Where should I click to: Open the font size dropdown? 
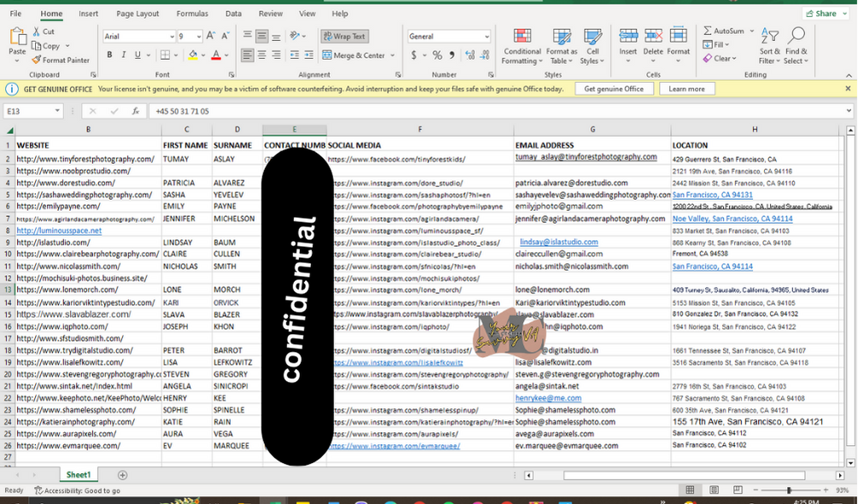pos(198,37)
